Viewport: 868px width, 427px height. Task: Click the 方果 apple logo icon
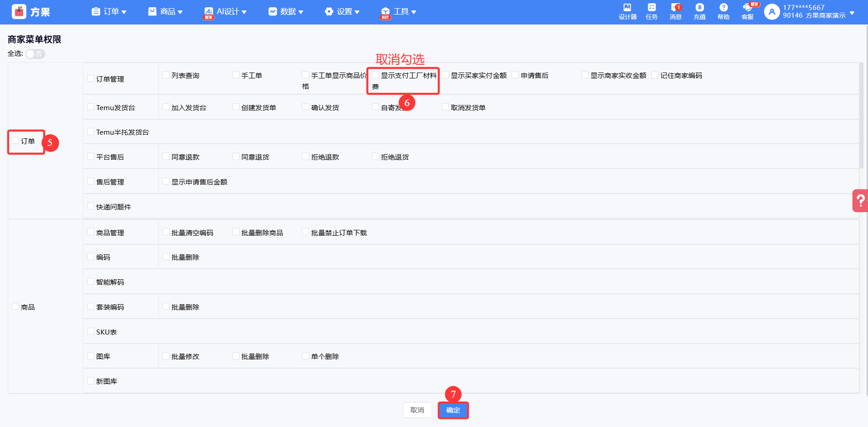point(19,12)
